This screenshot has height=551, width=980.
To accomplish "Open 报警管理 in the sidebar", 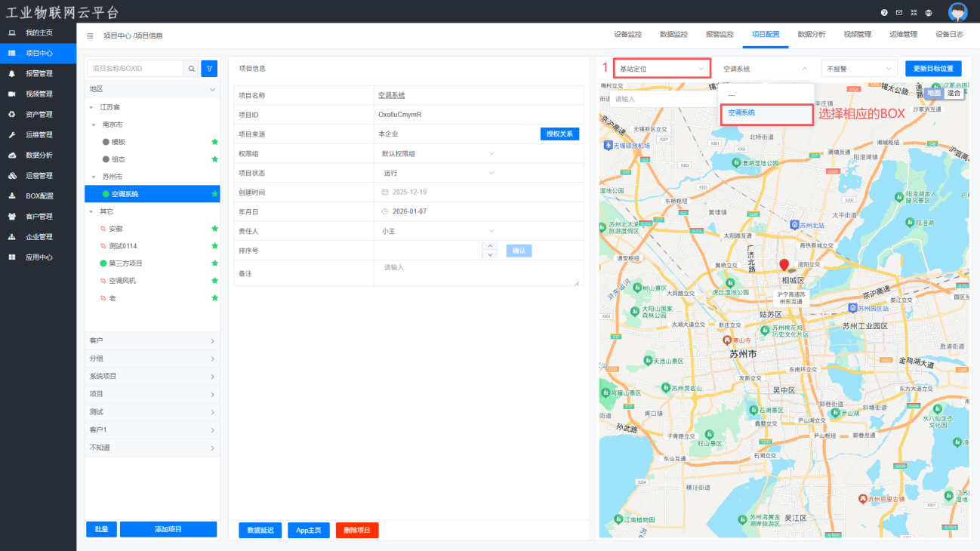I will tap(39, 74).
